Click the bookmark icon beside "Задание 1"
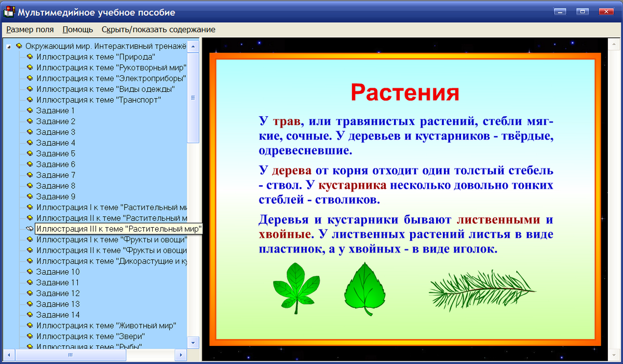623x364 pixels. click(30, 110)
